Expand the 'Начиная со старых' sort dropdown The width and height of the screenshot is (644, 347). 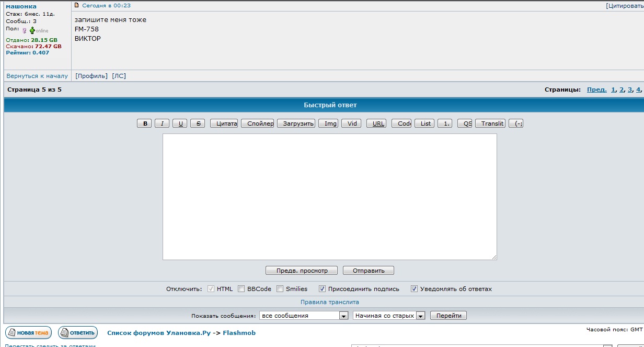pos(389,316)
